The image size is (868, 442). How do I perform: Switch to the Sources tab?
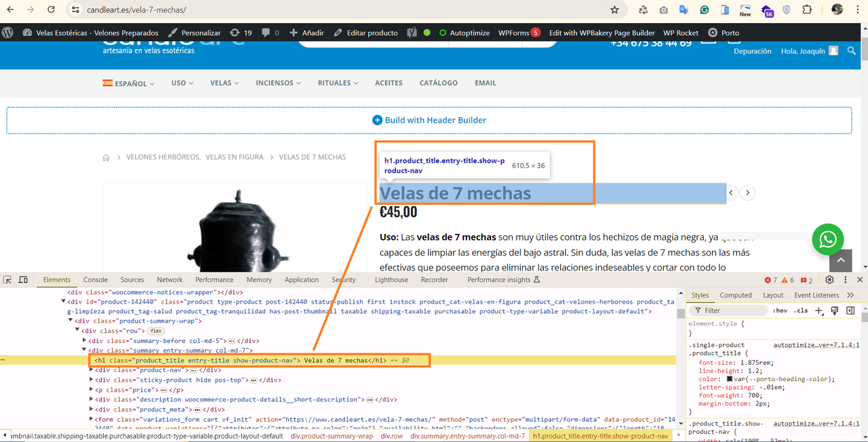pos(132,279)
